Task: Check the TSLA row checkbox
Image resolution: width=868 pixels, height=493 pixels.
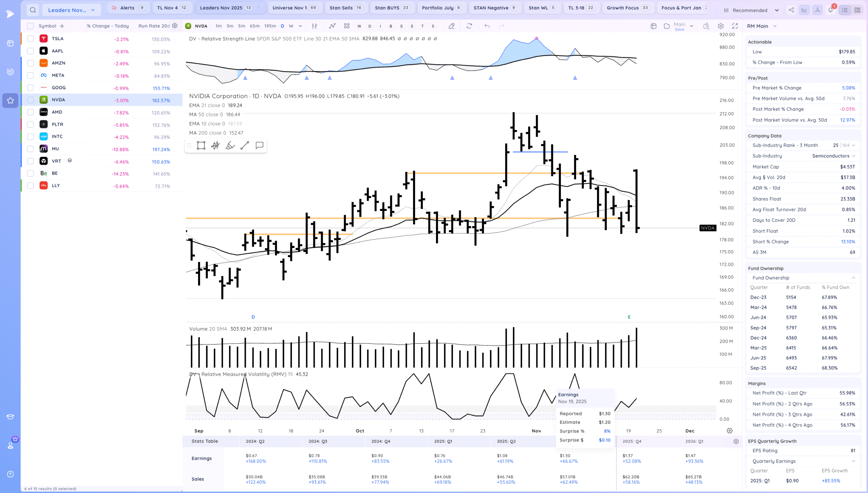Action: click(31, 39)
